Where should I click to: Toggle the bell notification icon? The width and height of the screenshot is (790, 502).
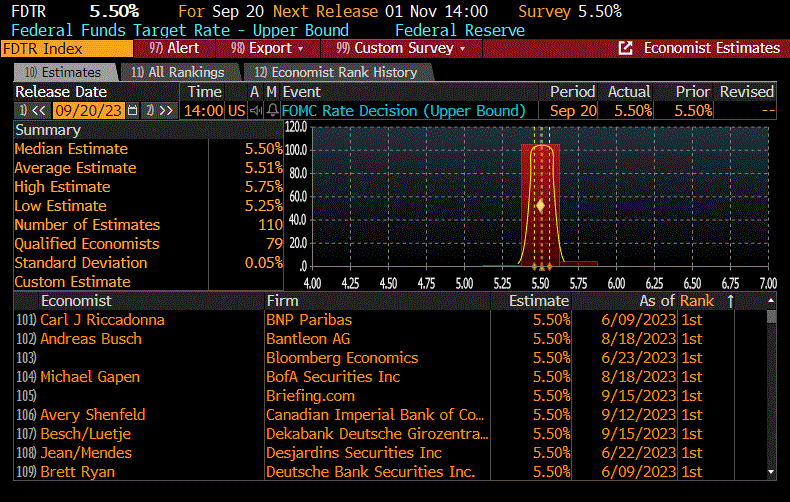coord(272,110)
